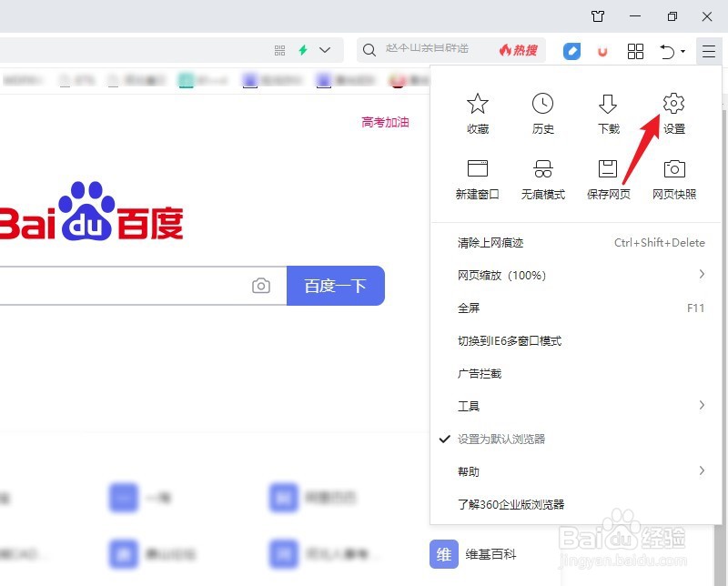Click the green lightning speed-mode icon
Image resolution: width=728 pixels, height=586 pixels.
[303, 50]
